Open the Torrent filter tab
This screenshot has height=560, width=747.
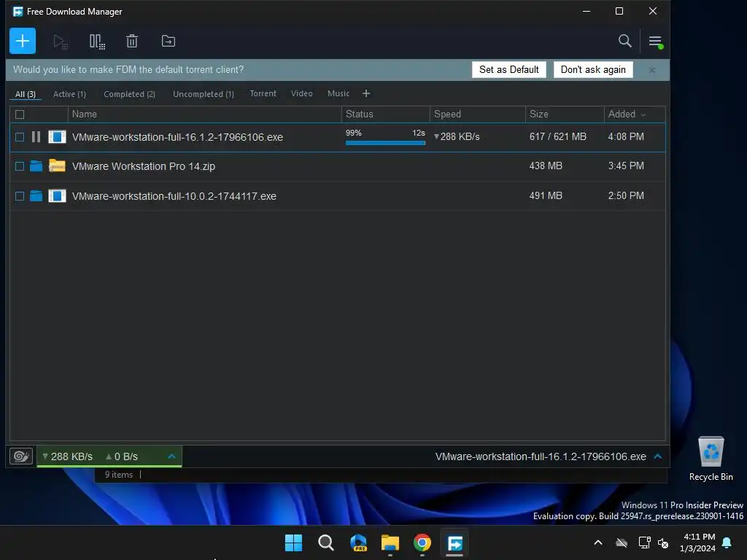click(263, 93)
